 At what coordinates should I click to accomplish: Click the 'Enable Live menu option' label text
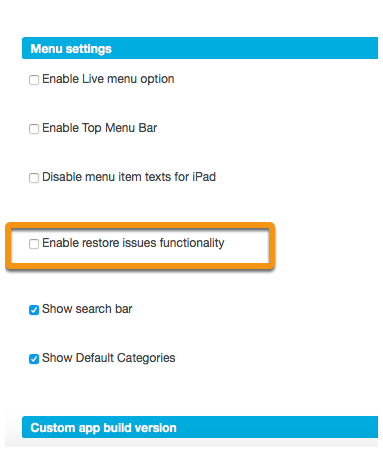tap(108, 79)
